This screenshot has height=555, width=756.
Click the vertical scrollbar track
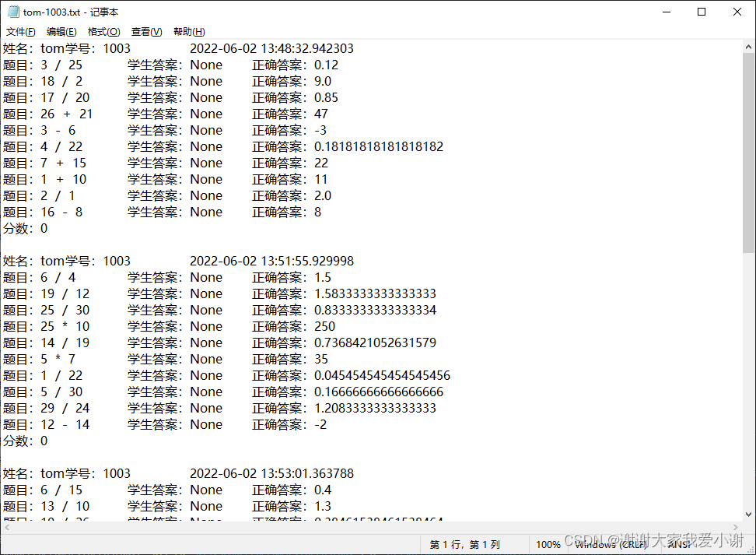point(748,311)
